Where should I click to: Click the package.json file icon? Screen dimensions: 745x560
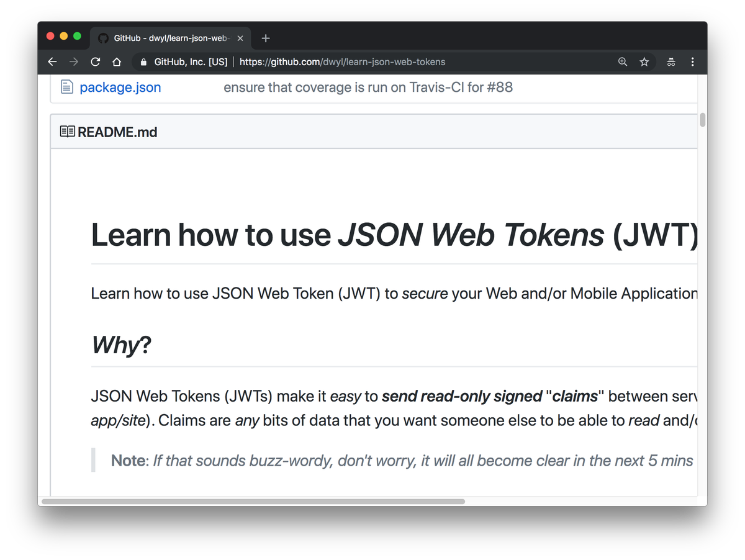coord(66,87)
